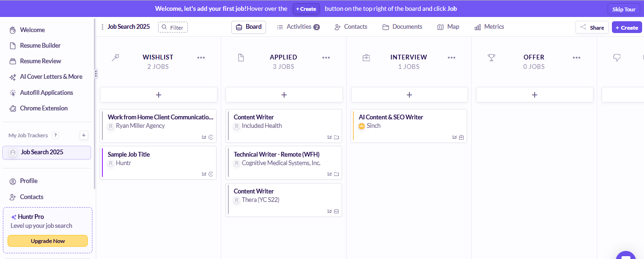
Task: Open Offer column options menu
Action: 577,58
